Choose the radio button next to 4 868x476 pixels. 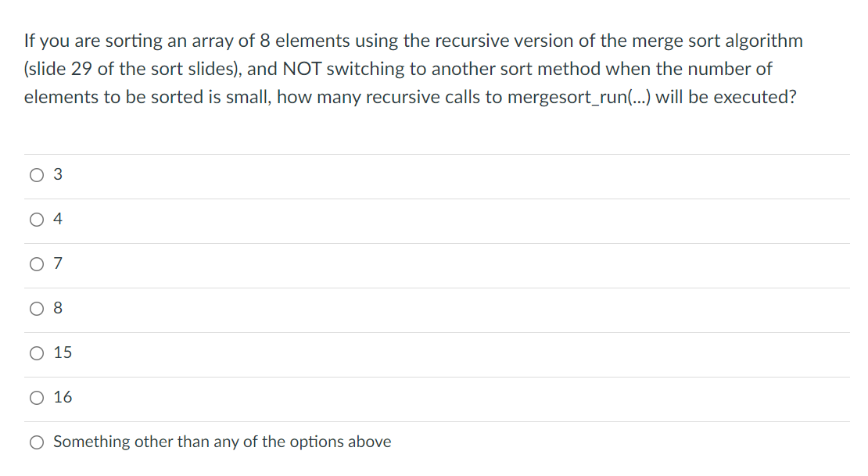click(x=37, y=220)
